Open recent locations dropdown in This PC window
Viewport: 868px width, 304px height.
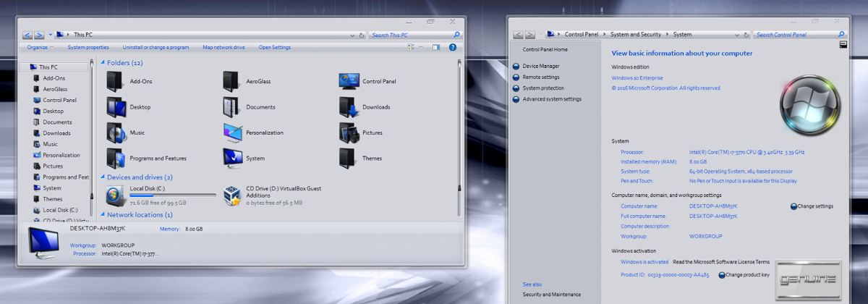(50, 35)
